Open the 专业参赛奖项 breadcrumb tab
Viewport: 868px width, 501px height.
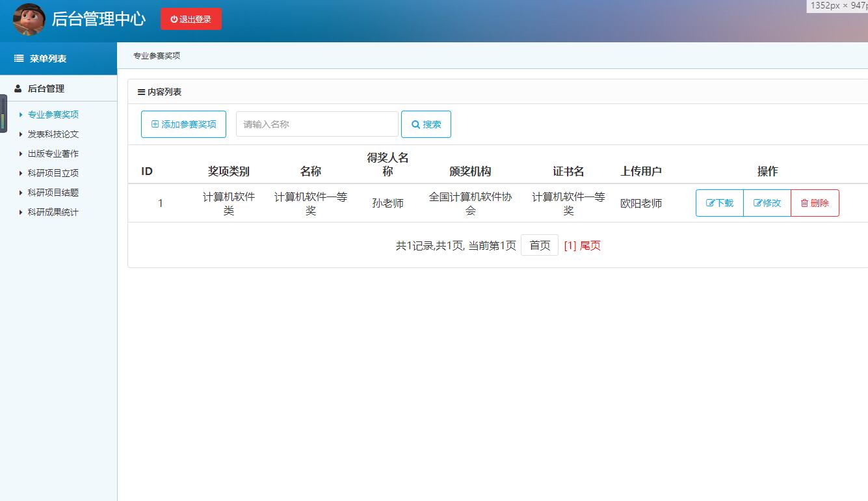pyautogui.click(x=156, y=56)
